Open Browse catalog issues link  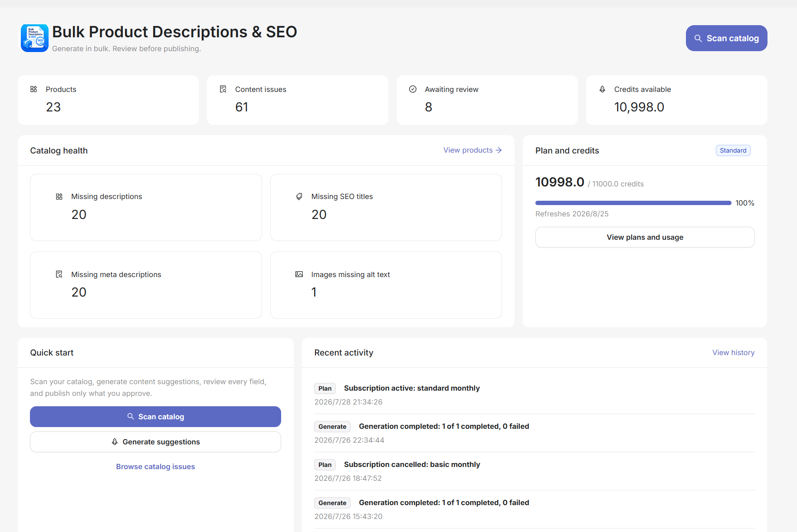[x=155, y=467]
